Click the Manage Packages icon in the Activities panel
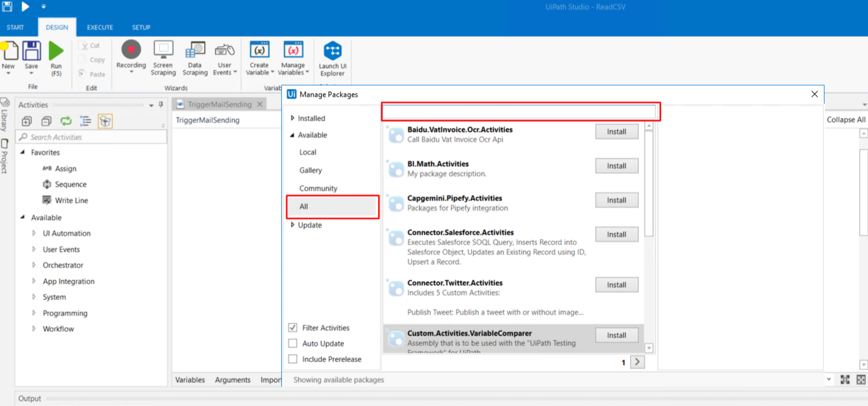The image size is (868, 406). (105, 121)
